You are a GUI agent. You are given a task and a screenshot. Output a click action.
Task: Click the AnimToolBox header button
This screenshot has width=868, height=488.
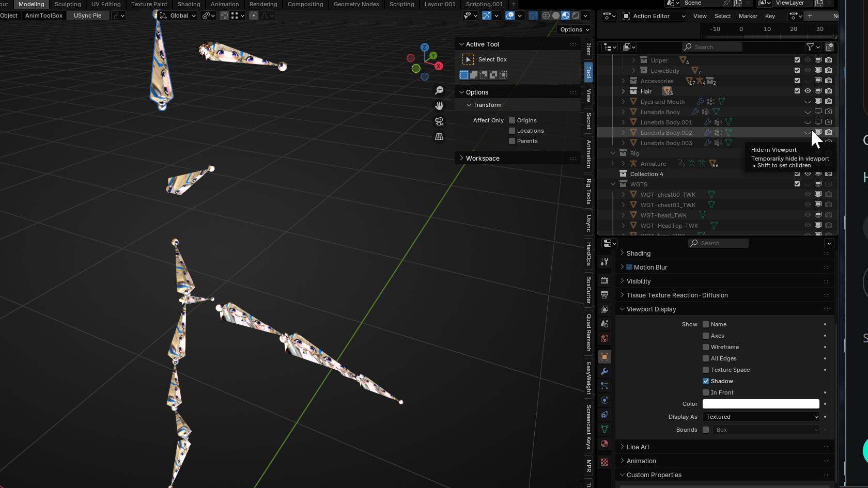point(44,15)
